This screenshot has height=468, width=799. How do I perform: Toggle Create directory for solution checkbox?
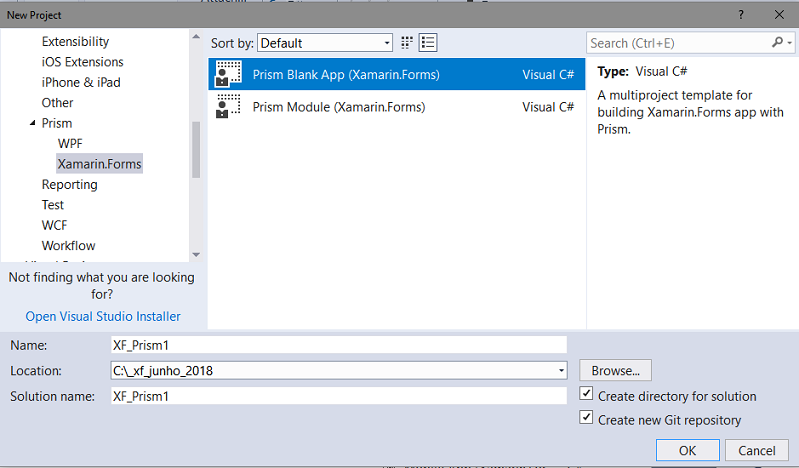tap(586, 393)
